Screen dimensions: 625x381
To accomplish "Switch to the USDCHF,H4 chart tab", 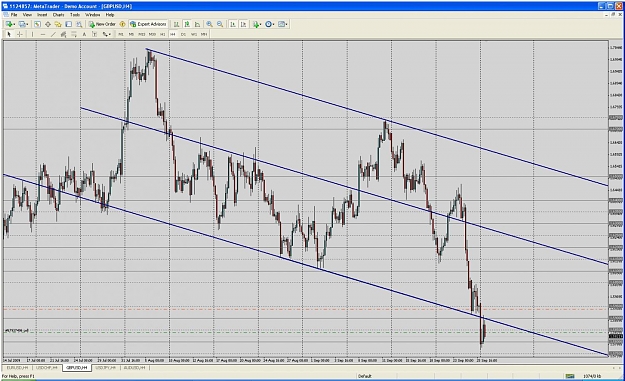I will pyautogui.click(x=47, y=368).
